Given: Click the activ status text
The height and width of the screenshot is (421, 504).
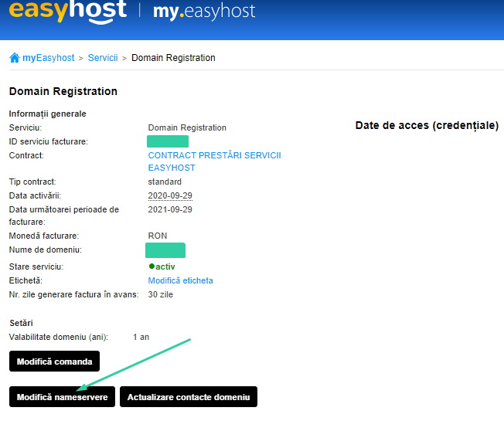Looking at the screenshot, I should (x=165, y=267).
